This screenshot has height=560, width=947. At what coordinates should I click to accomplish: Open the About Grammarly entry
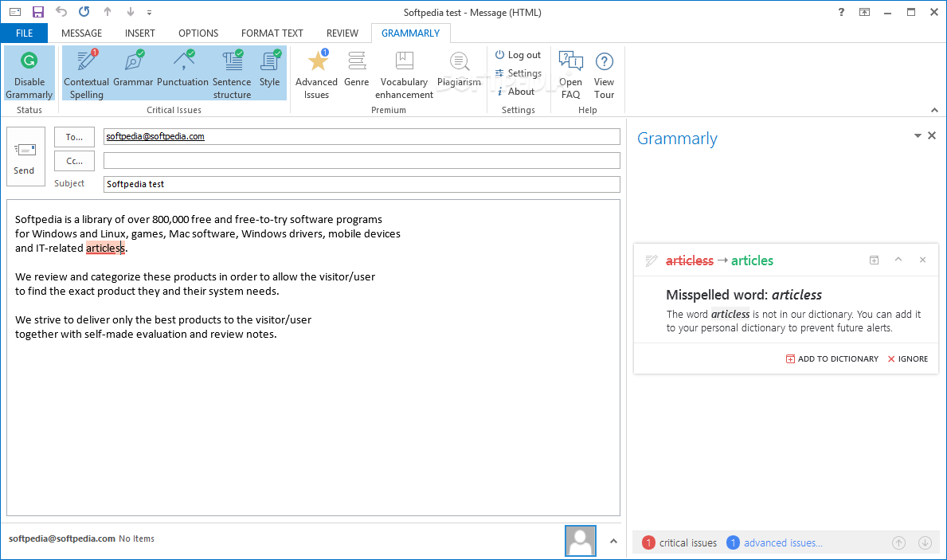[515, 92]
